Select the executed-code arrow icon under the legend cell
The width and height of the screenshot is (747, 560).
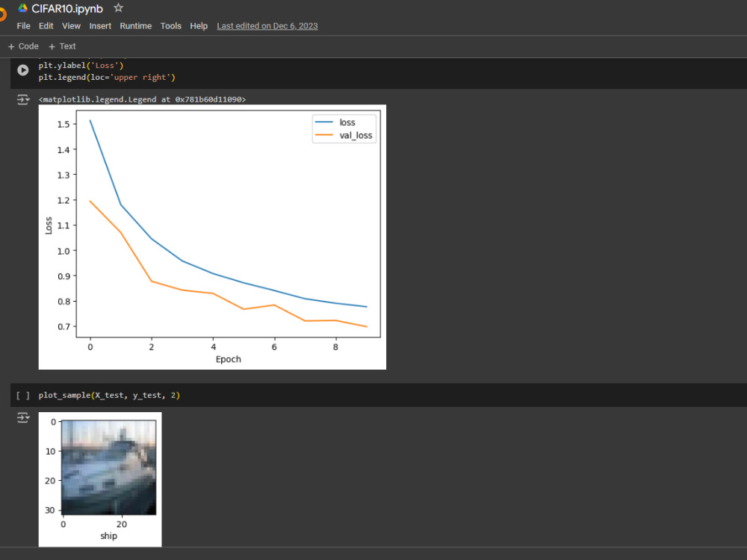[23, 99]
